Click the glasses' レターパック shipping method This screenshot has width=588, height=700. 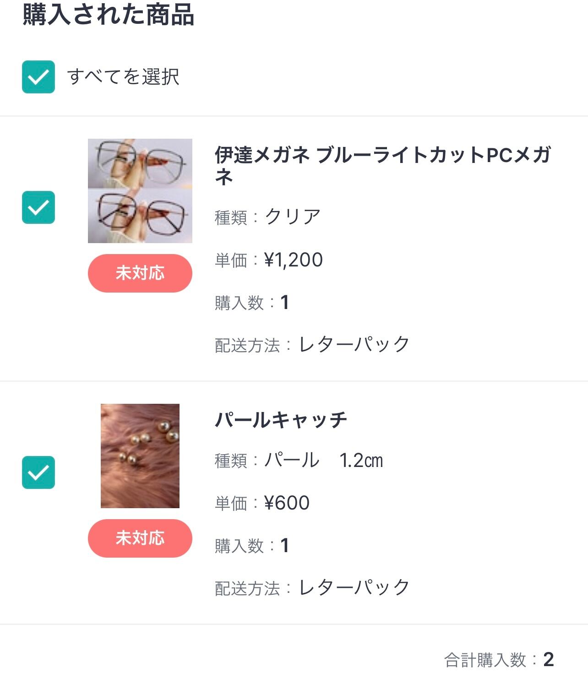pos(354,345)
